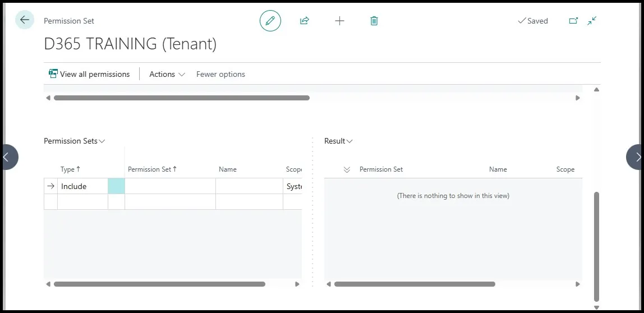644x313 pixels.
Task: Click Permission Set cell in blank second row
Action: pos(170,202)
